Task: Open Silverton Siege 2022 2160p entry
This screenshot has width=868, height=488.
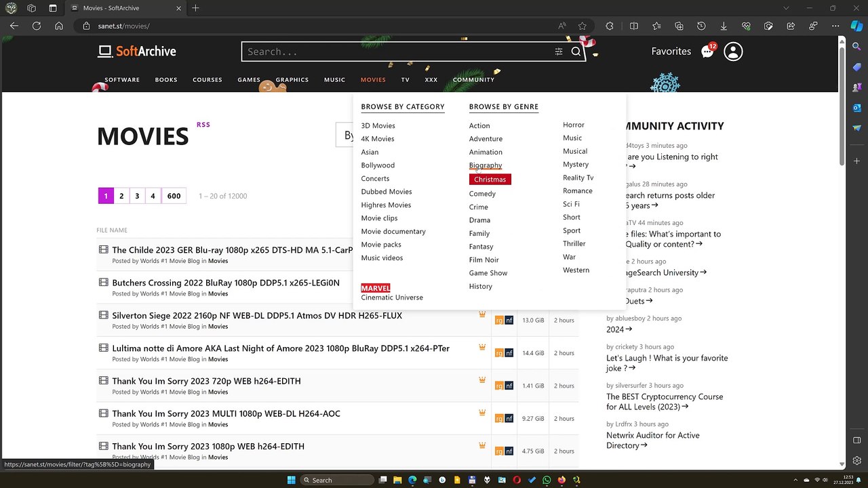Action: pos(257,315)
